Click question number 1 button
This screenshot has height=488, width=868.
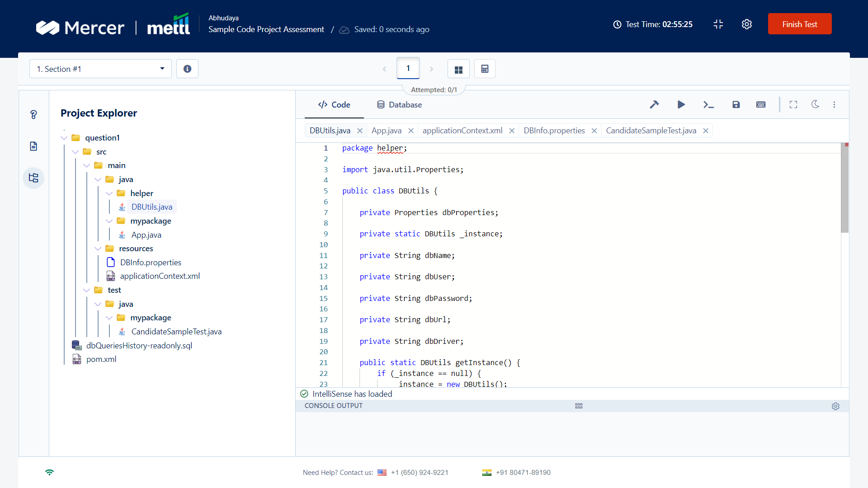[408, 68]
